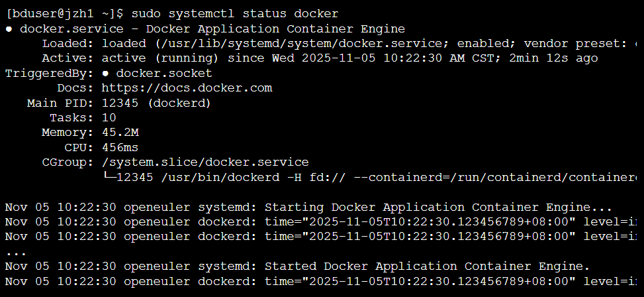Image resolution: width=644 pixels, height=297 pixels.
Task: Click the CPU value 456ms
Action: pos(120,147)
